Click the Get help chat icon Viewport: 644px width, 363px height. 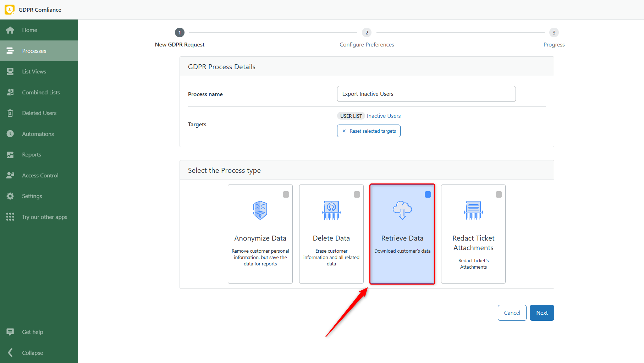point(10,332)
